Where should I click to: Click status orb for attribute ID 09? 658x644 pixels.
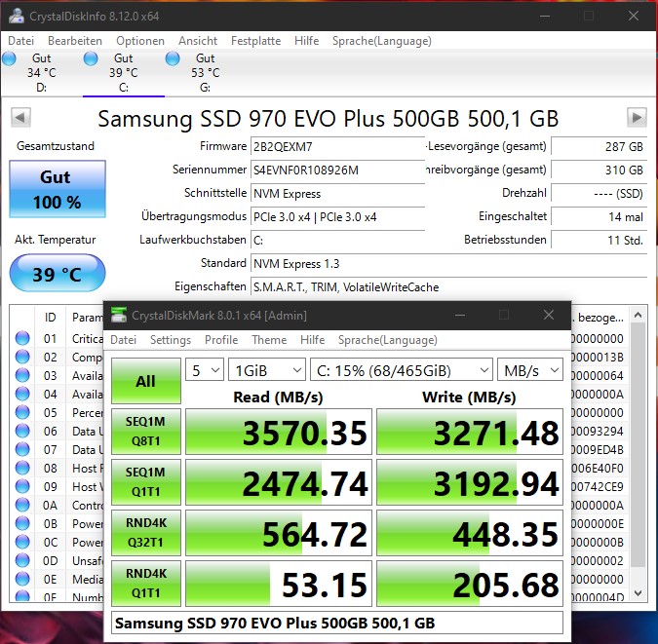[x=22, y=486]
